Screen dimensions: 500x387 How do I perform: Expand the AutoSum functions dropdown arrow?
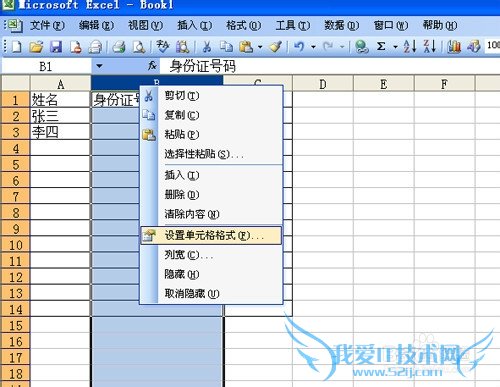click(x=395, y=47)
